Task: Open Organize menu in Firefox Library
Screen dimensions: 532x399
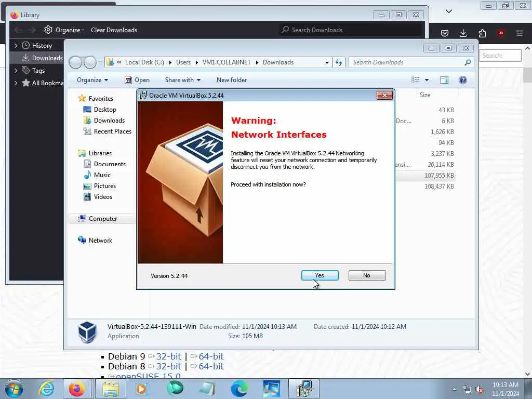Action: (x=64, y=30)
